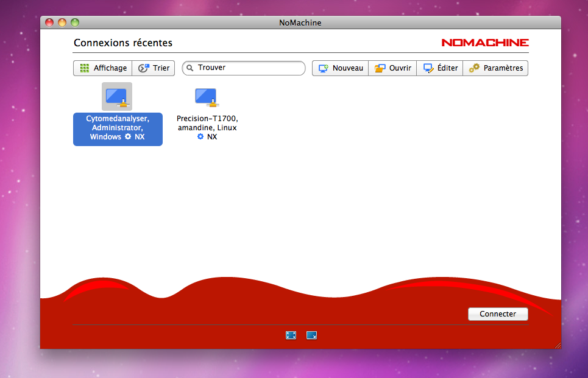Image resolution: width=588 pixels, height=378 pixels.
Task: Click the NoMachine logo
Action: tap(485, 43)
